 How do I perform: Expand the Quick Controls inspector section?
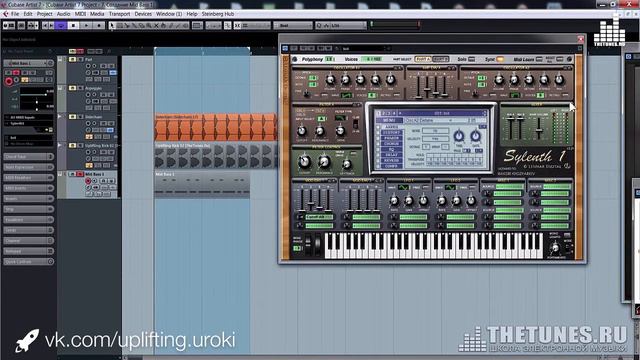point(29,262)
